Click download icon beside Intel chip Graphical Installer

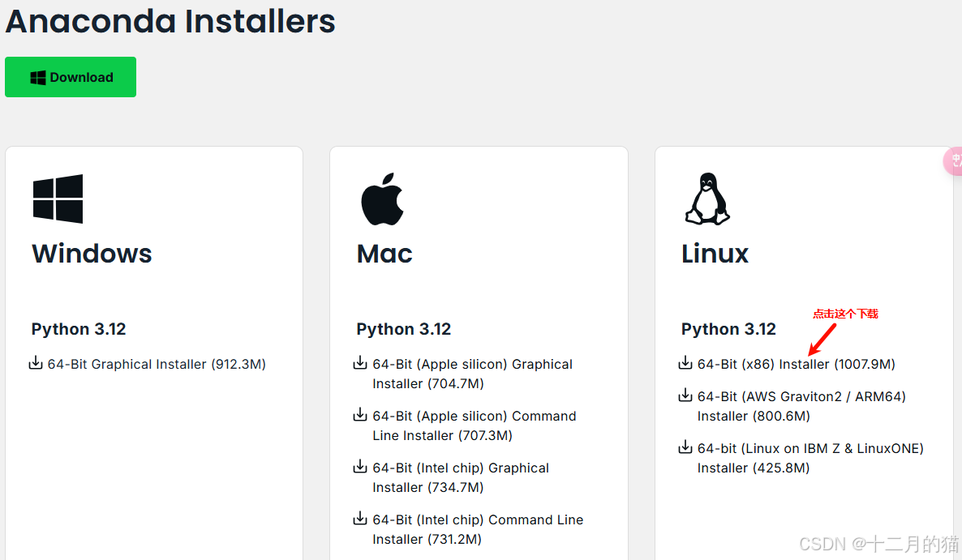360,467
